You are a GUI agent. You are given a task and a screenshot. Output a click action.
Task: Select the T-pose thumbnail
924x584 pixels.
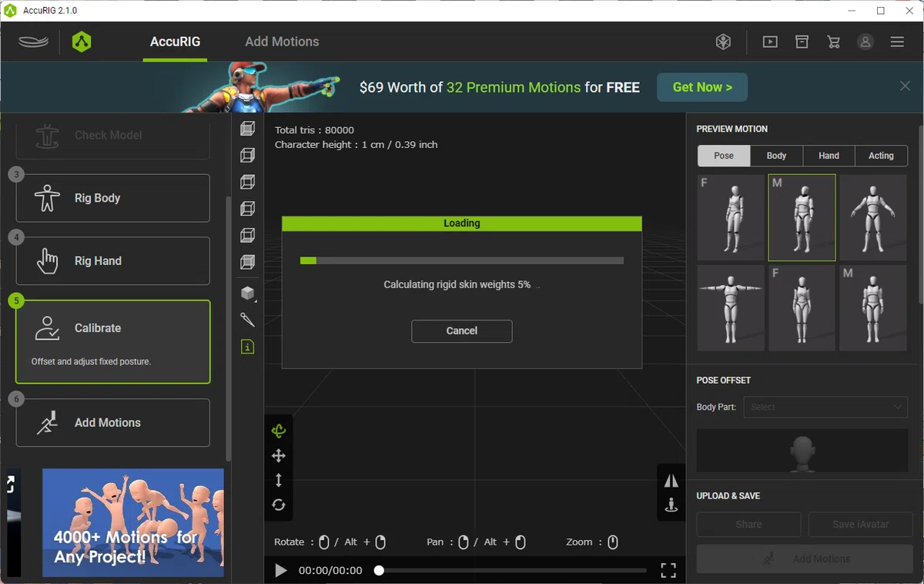pos(731,308)
